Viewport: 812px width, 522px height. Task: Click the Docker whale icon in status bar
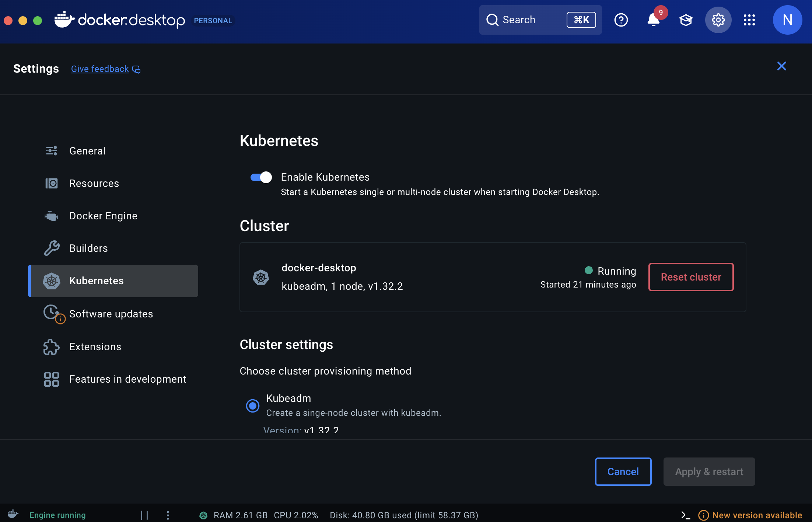pyautogui.click(x=13, y=514)
